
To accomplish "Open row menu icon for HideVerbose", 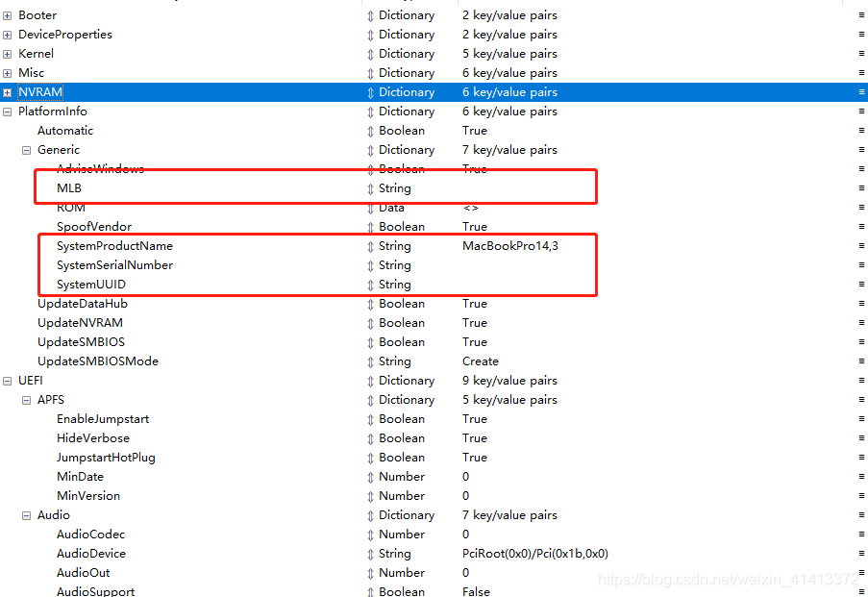I will 861,437.
